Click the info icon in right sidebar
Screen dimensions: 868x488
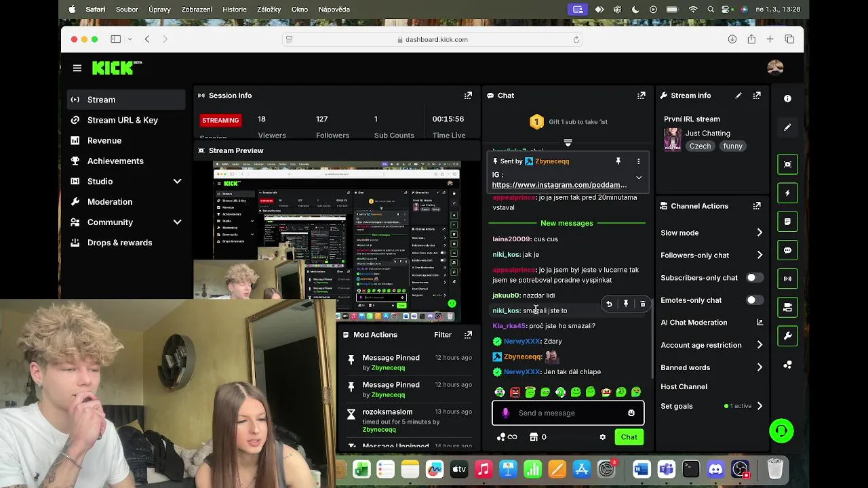pyautogui.click(x=787, y=99)
